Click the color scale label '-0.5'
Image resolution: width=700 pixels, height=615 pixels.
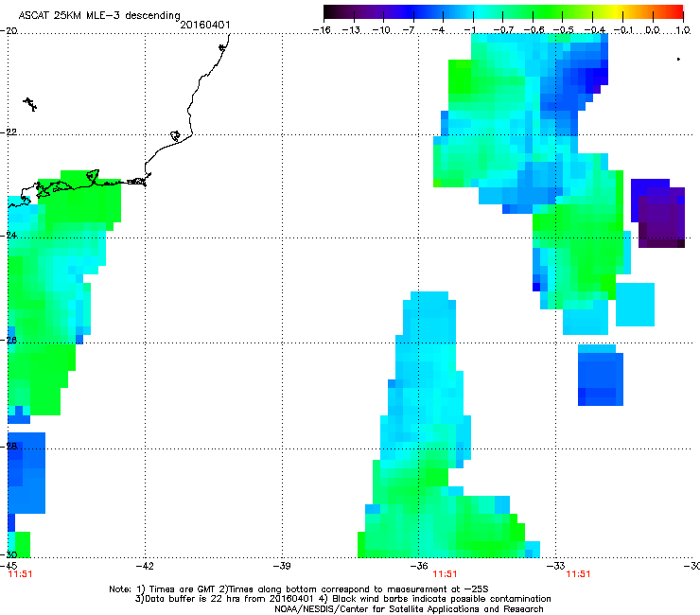point(563,30)
